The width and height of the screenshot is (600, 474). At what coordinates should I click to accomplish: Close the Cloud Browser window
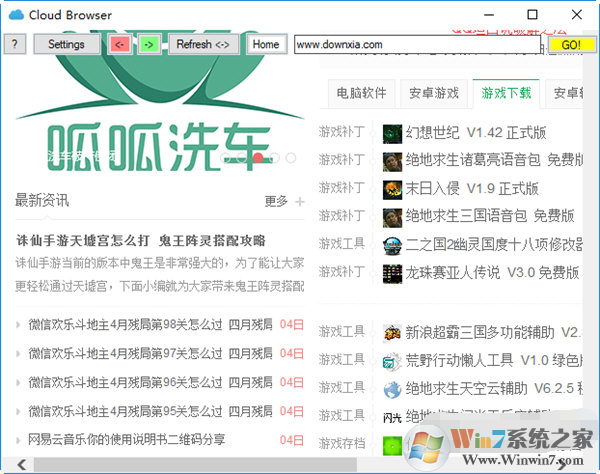click(x=577, y=15)
